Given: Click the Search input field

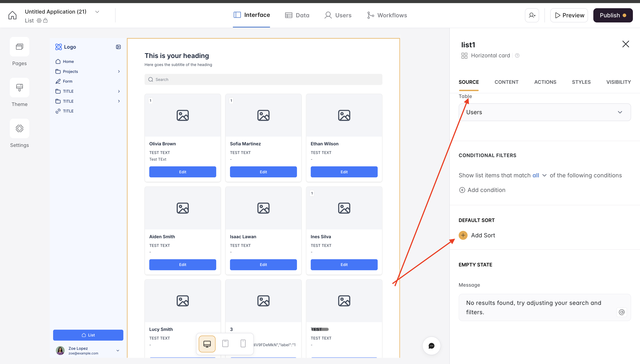Looking at the screenshot, I should point(263,80).
